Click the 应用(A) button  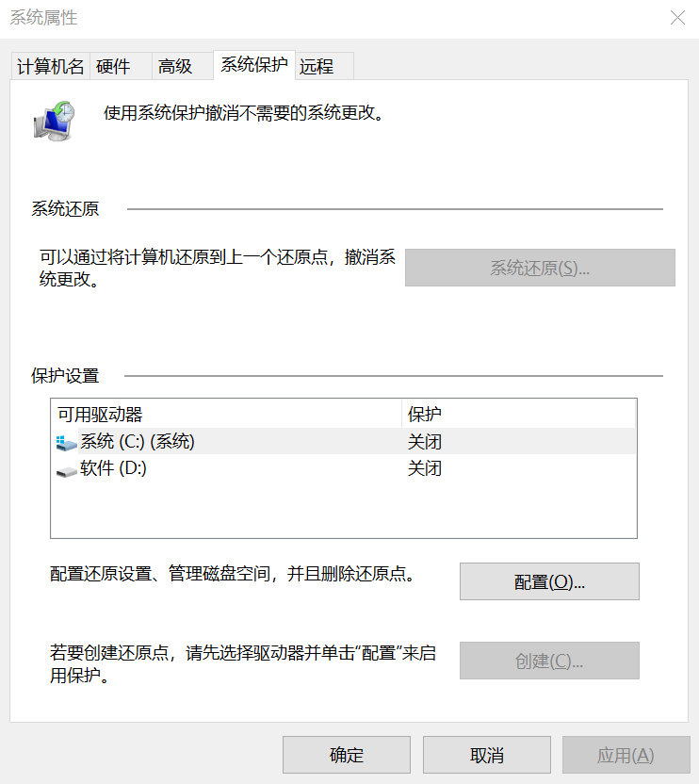[626, 755]
